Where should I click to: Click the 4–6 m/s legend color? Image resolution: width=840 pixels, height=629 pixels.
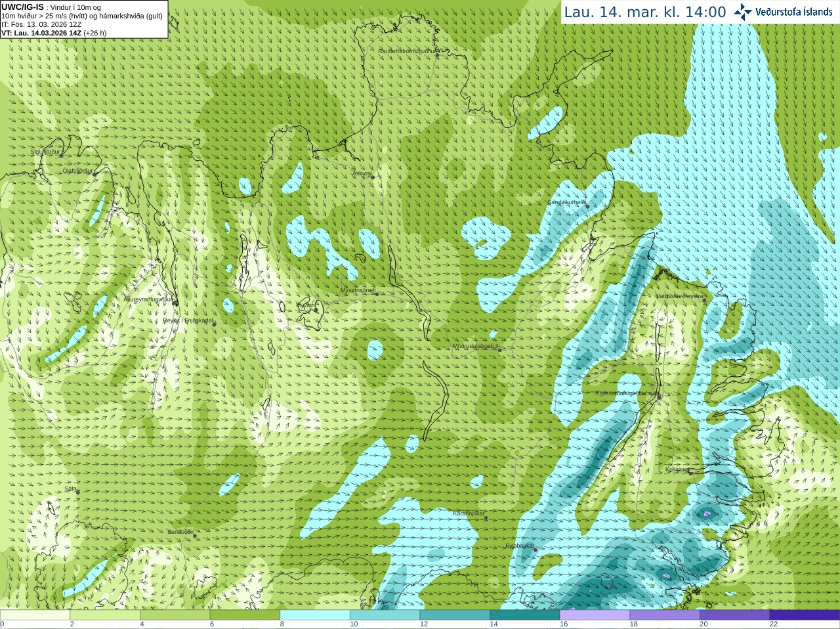[175, 615]
